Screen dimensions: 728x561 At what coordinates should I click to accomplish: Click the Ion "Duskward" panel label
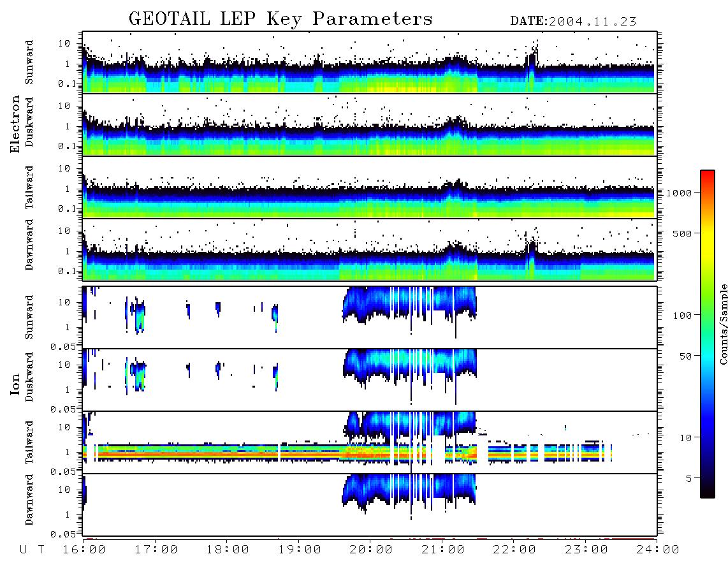(29, 377)
